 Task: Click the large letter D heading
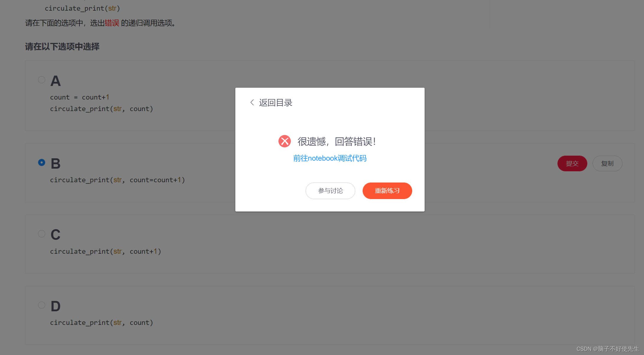[x=56, y=306]
